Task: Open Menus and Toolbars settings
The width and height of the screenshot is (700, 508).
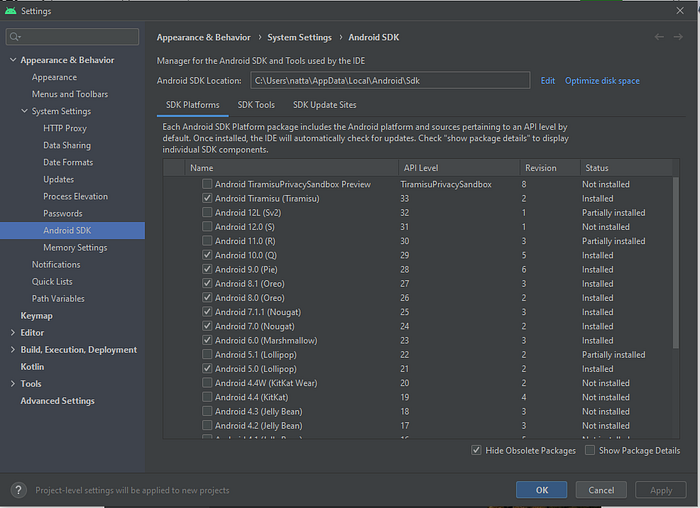Action: 70,94
